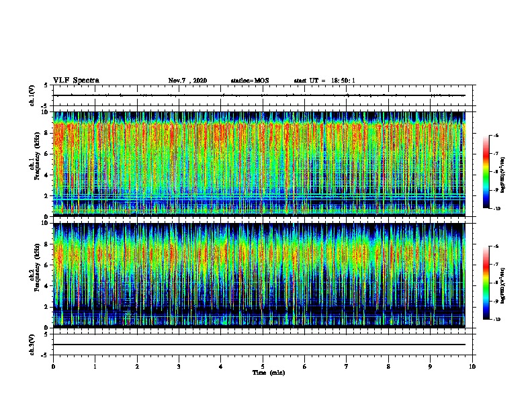Viewport: 532px width, 411px height.
Task: Click the time axis tick label "6"
Action: (x=305, y=367)
